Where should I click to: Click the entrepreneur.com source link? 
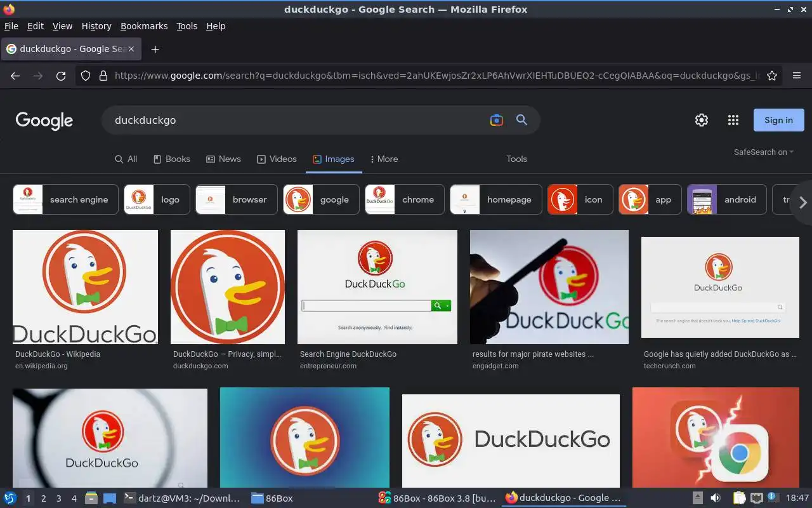coord(328,366)
